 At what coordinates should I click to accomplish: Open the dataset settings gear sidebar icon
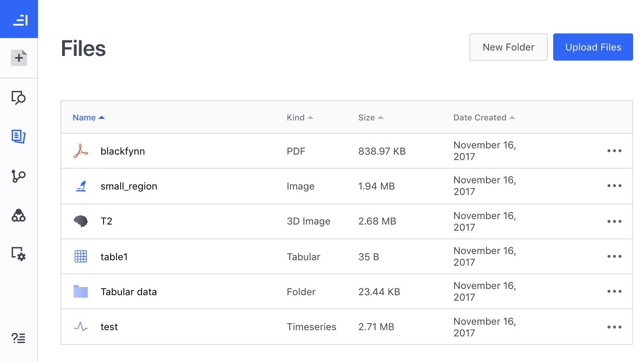(19, 254)
